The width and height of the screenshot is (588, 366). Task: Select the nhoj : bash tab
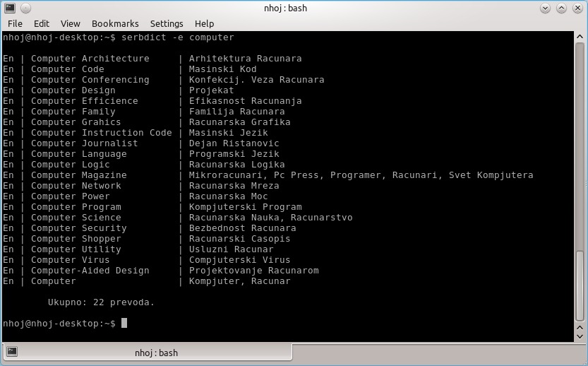[x=156, y=353]
